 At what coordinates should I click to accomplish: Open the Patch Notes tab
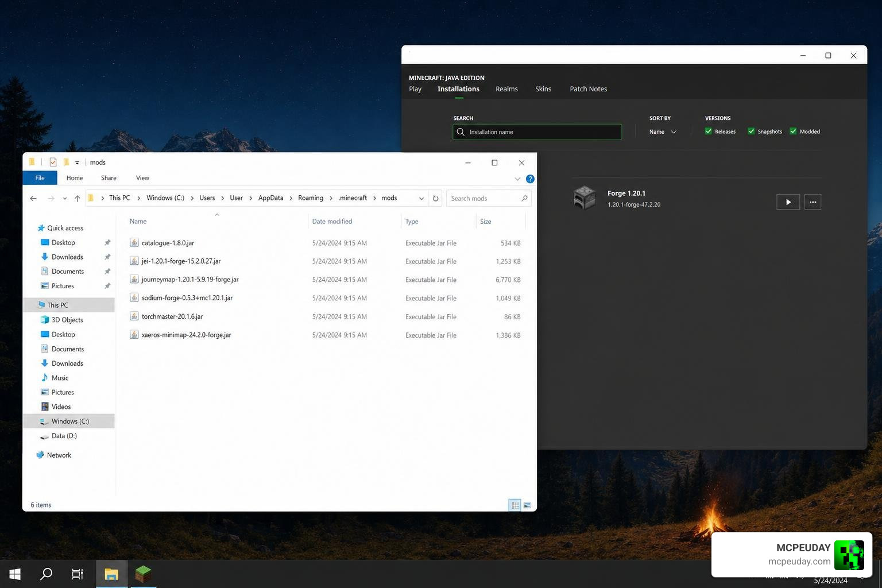pyautogui.click(x=588, y=89)
